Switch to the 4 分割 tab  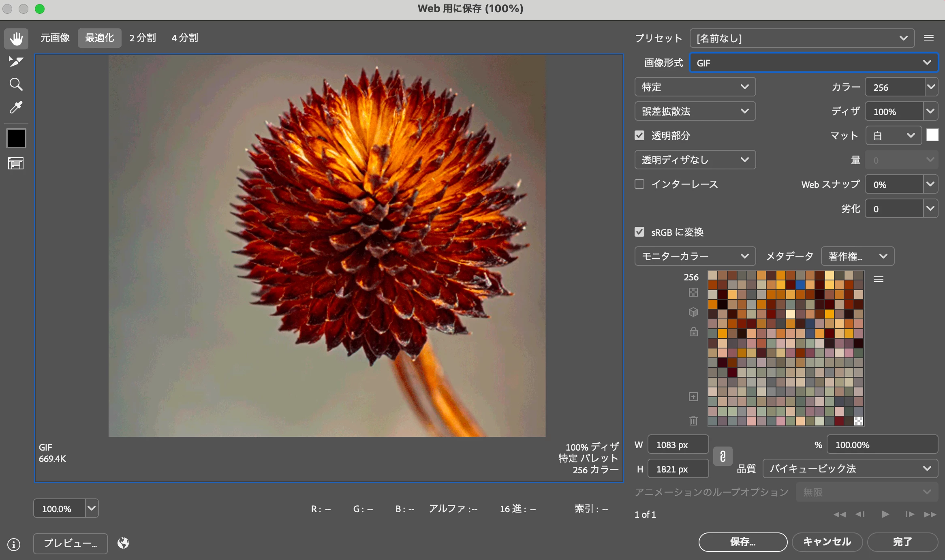tap(185, 38)
